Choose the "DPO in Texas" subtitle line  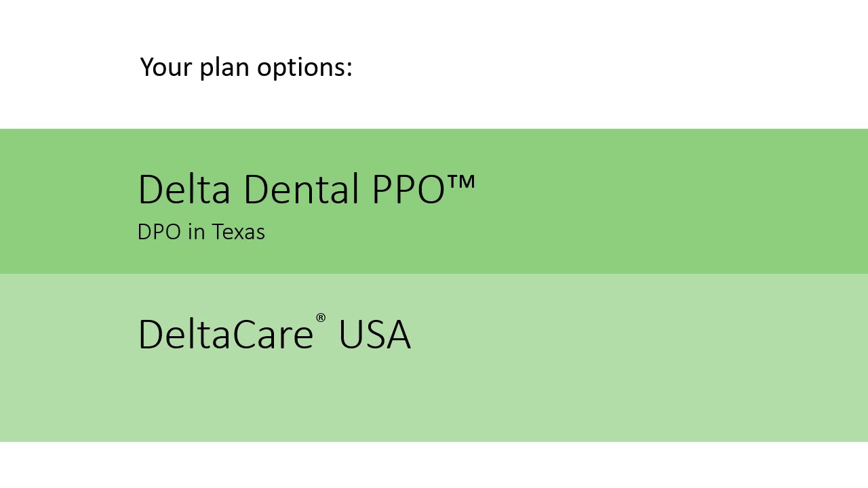(201, 232)
